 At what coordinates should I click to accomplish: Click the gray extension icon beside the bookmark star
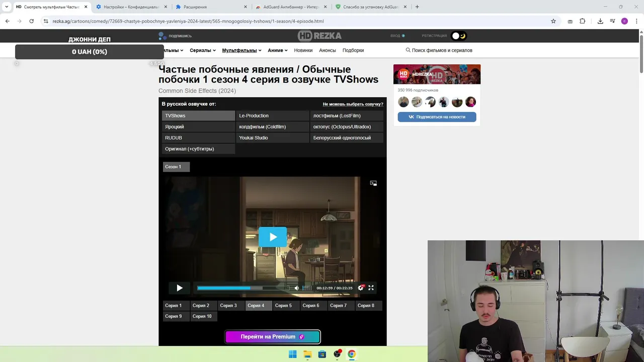coord(570,21)
